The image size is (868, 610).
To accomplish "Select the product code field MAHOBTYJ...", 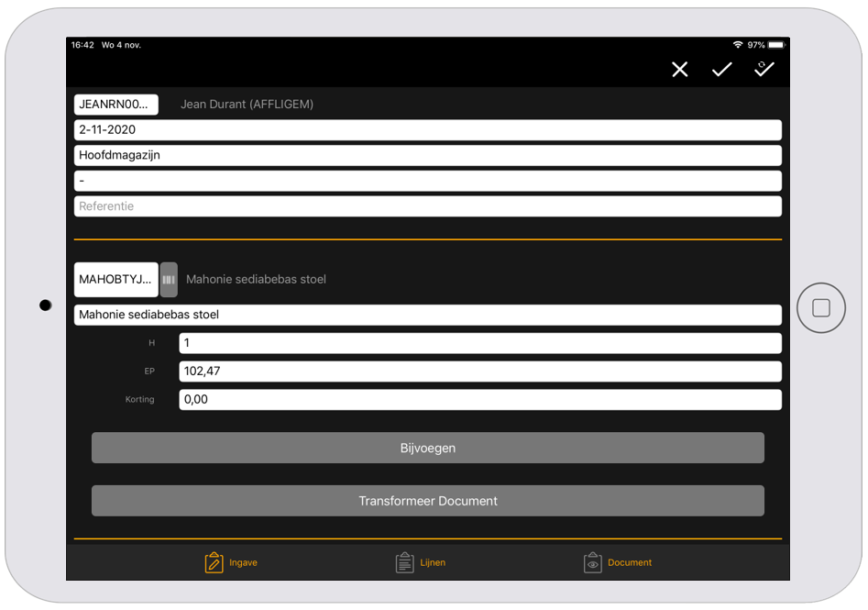I will 115,280.
